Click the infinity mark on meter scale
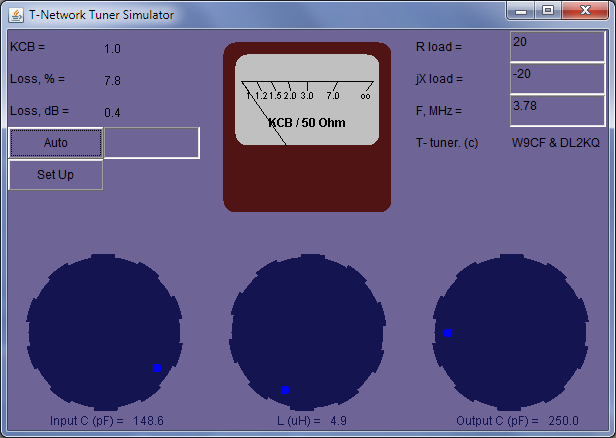This screenshot has width=616, height=438. pyautogui.click(x=365, y=96)
